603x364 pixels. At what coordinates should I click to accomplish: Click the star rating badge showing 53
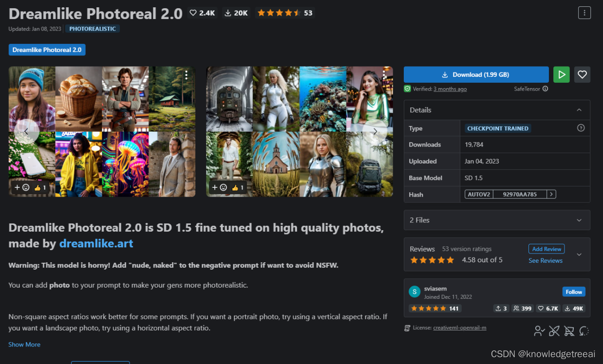[x=285, y=13]
